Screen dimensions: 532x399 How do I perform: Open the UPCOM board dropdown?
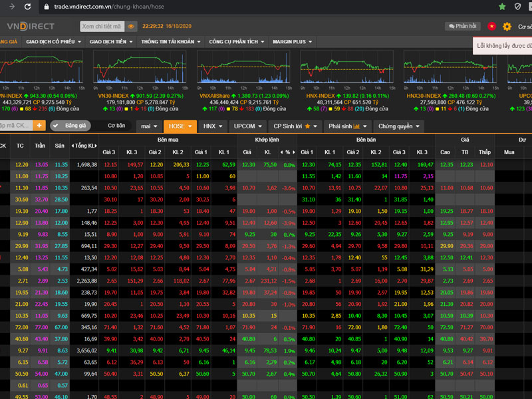pos(247,126)
